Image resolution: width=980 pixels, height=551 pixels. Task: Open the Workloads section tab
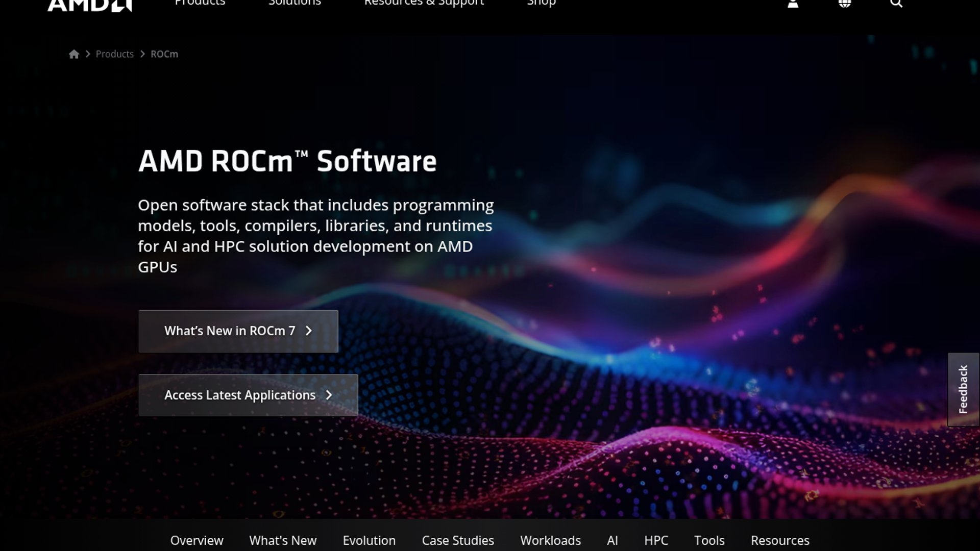tap(550, 540)
